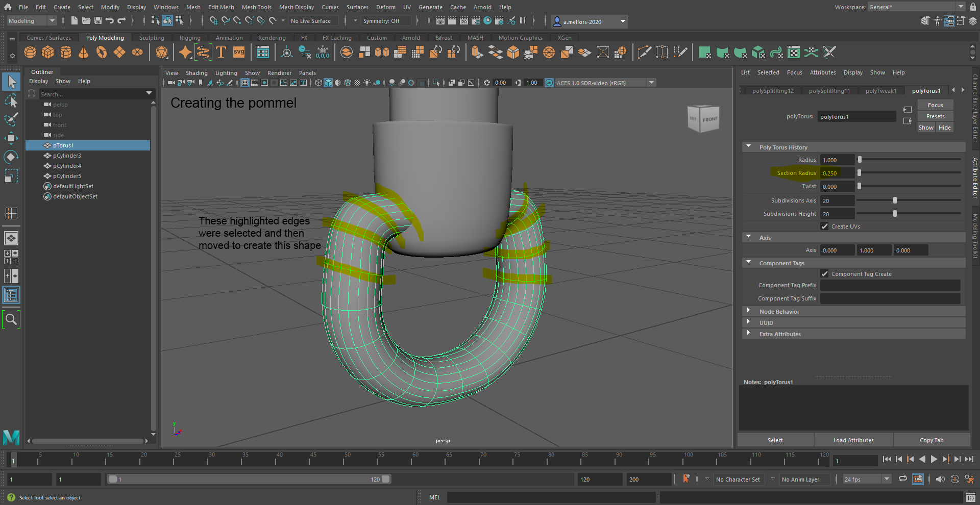Toggle Component Tag Create checkbox
The width and height of the screenshot is (980, 505).
[824, 274]
